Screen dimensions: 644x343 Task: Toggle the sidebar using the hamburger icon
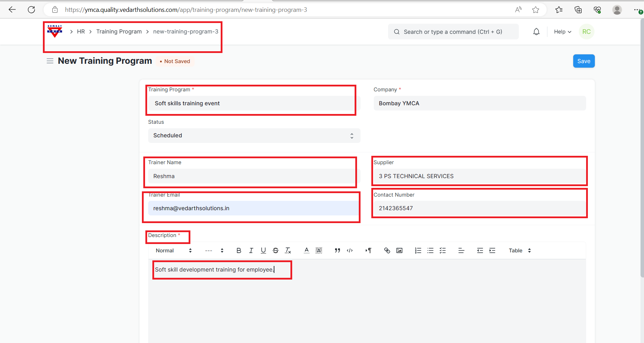coord(50,61)
